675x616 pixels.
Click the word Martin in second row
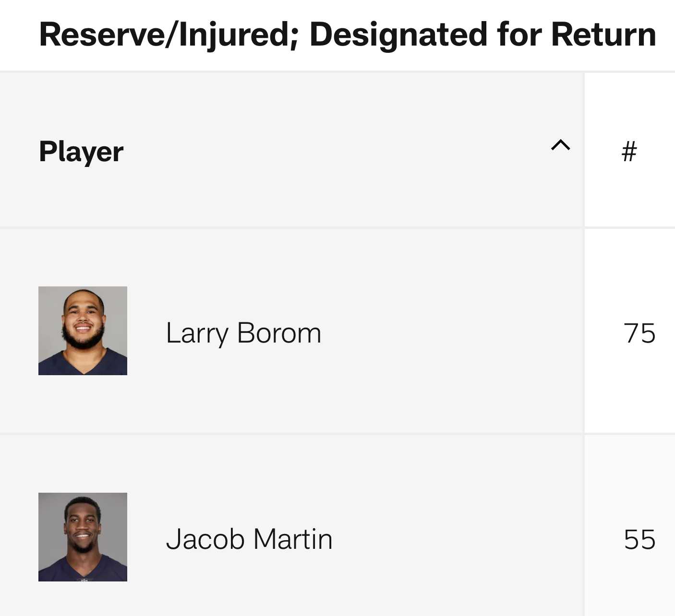pos(293,539)
